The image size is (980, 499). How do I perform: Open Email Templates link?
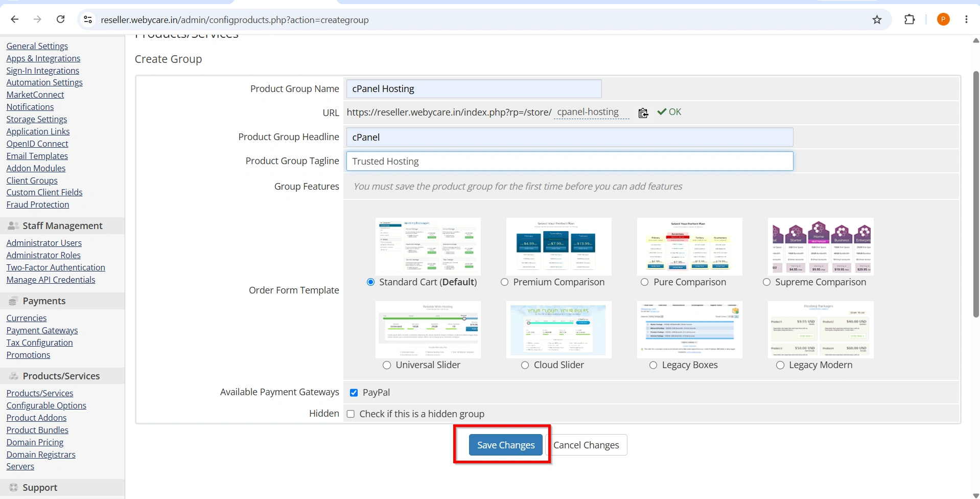point(37,156)
